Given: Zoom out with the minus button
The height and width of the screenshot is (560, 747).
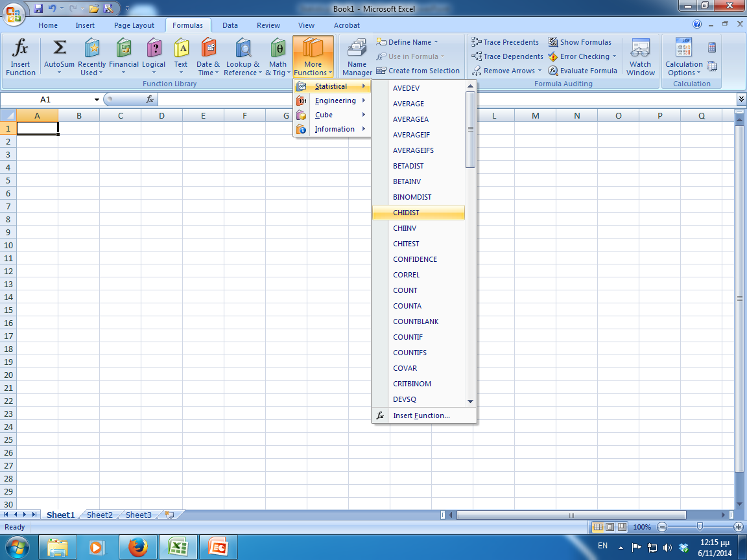Looking at the screenshot, I should [661, 527].
